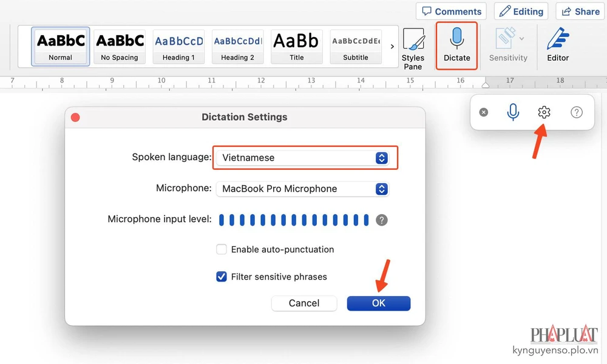Open dictation settings gear icon

click(x=544, y=112)
